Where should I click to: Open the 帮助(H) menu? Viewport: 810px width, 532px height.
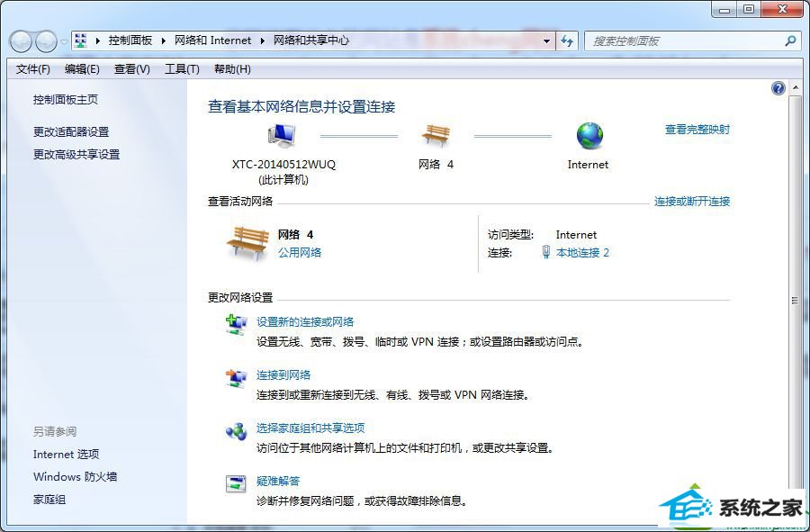(232, 69)
